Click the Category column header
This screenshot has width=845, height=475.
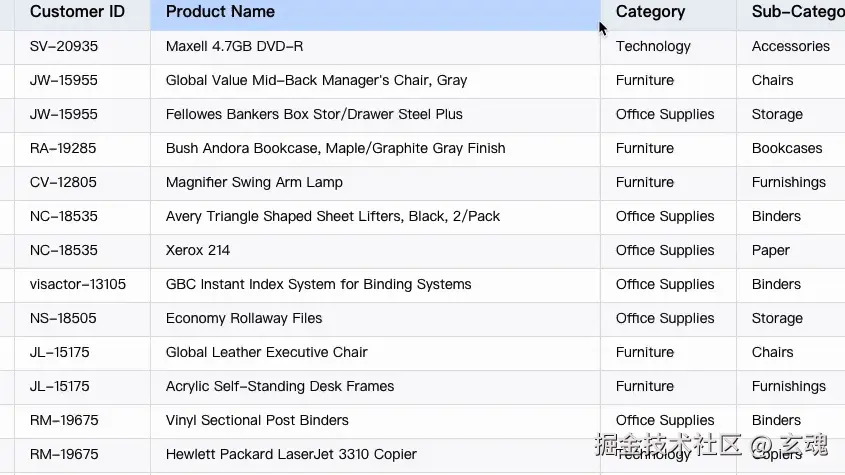coord(668,13)
